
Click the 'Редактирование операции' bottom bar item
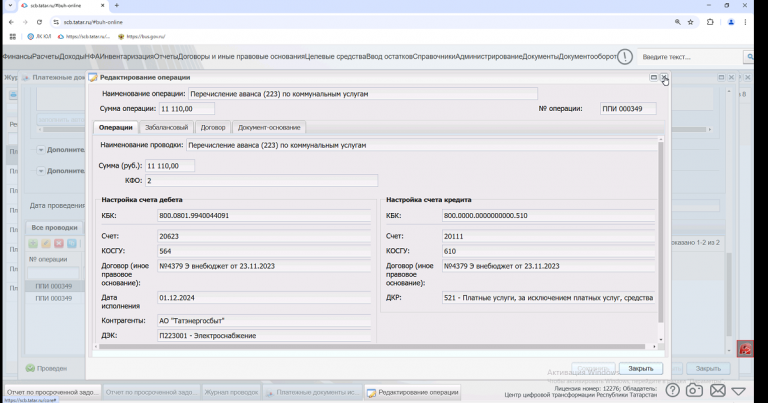tap(413, 392)
